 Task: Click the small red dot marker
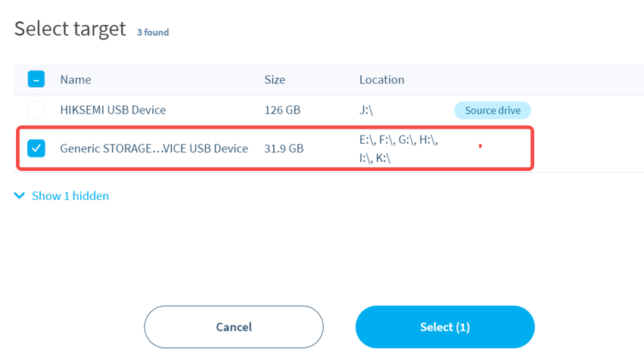tap(481, 144)
